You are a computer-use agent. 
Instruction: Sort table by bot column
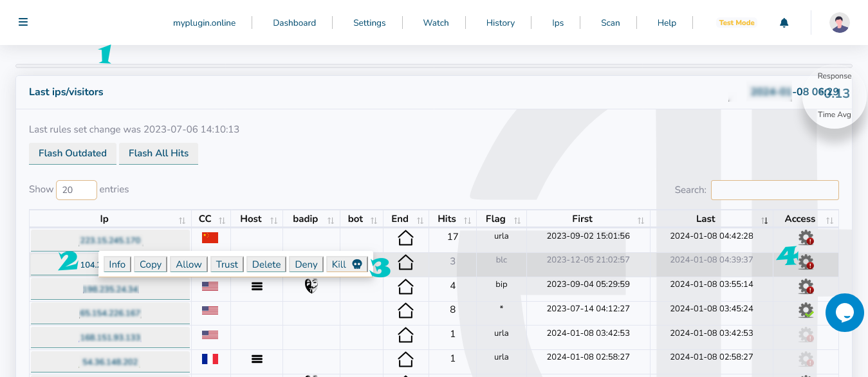coord(362,219)
